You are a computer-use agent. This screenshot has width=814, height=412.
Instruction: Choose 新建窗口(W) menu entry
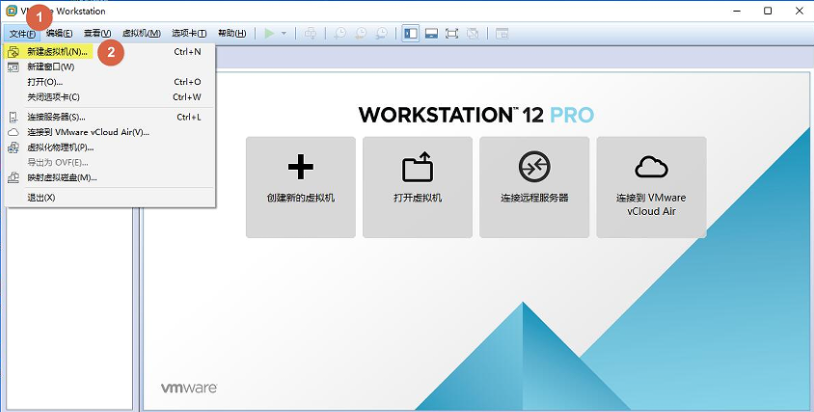(110, 67)
